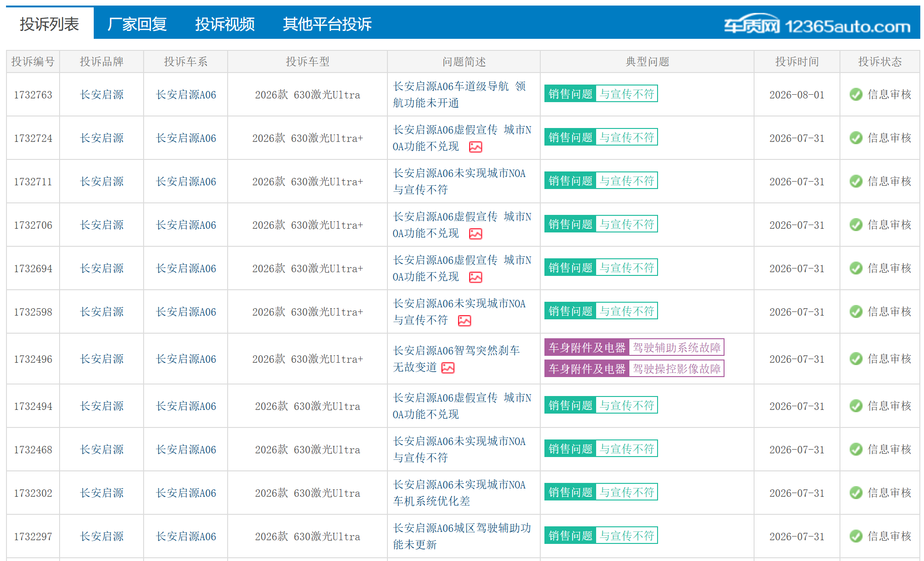Click model 2026款 630激光Ultra in row 1732494
924x561 pixels.
pyautogui.click(x=308, y=406)
